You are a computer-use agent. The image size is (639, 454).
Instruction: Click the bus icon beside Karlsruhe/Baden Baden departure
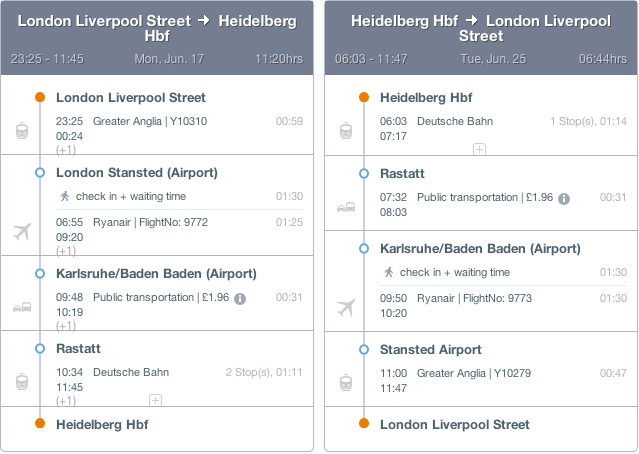[x=21, y=306]
